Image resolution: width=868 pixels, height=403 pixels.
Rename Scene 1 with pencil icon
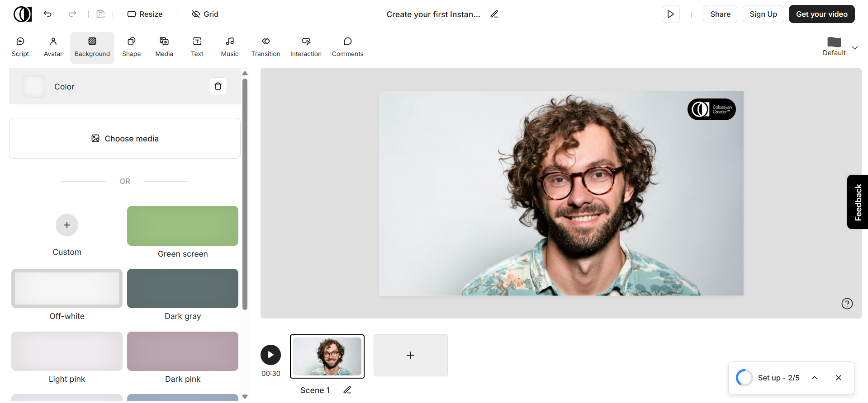coord(347,390)
